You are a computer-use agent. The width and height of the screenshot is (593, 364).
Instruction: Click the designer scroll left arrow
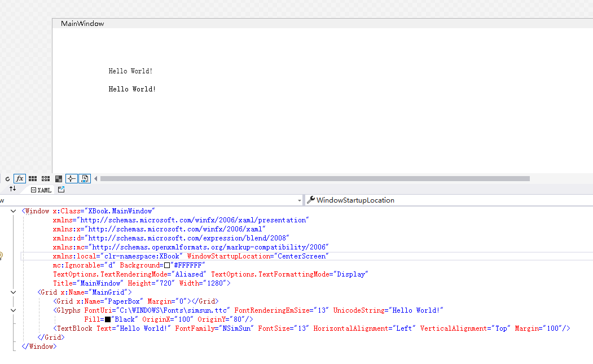point(96,178)
